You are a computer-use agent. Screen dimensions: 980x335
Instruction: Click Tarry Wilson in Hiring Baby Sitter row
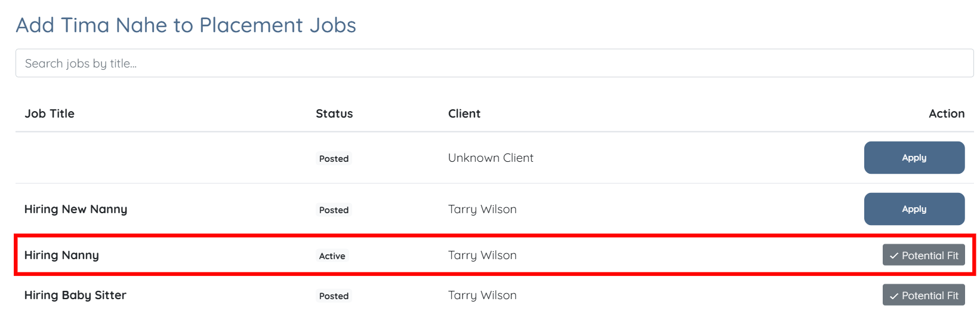click(x=482, y=295)
